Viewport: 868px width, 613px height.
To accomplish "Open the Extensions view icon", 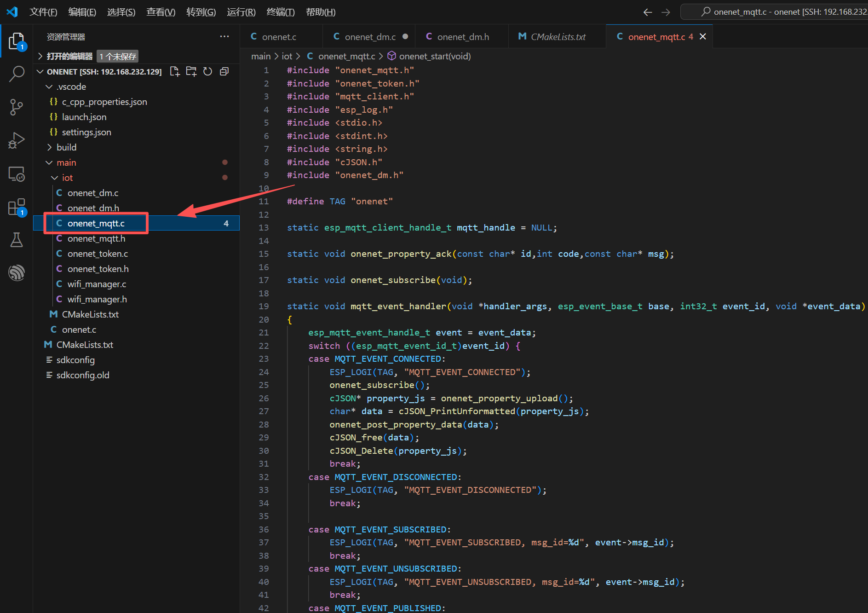I will pyautogui.click(x=17, y=207).
